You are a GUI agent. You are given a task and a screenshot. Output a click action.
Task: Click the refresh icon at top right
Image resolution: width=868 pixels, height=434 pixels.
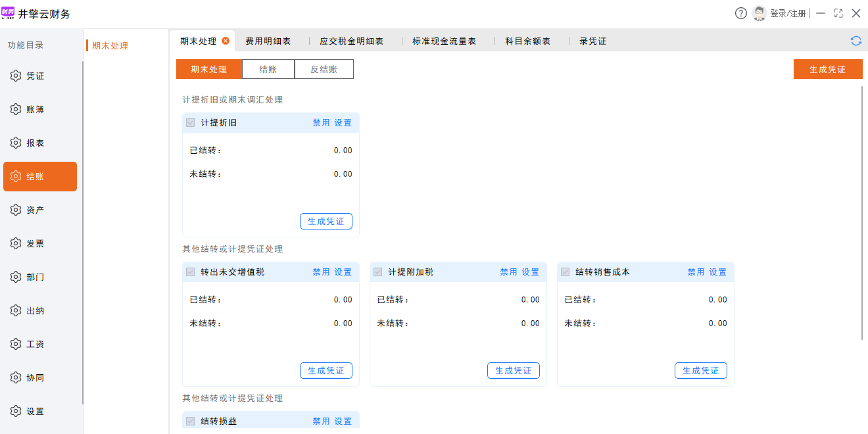coord(856,41)
